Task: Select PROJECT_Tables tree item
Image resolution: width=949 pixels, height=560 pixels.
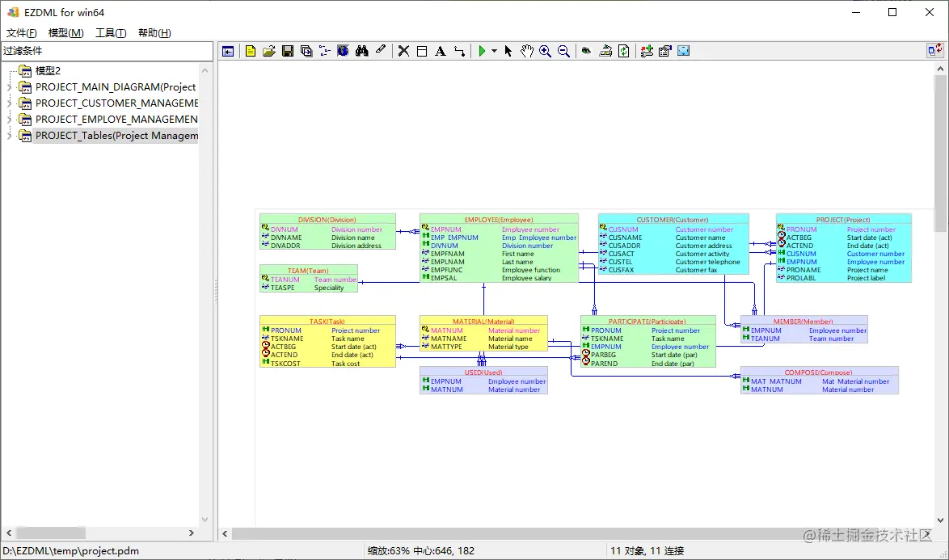Action: pos(117,136)
